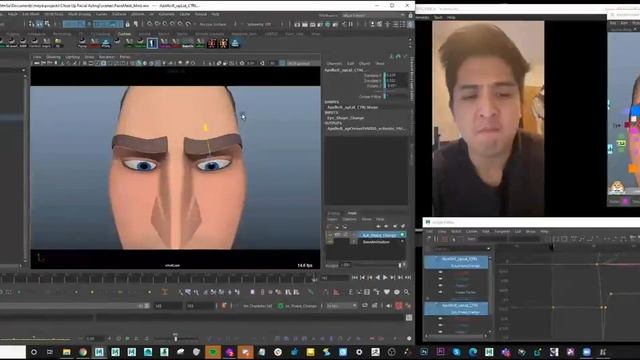The width and height of the screenshot is (640, 360).
Task: Click the heart icon in bottom animation toolbar
Action: pos(387,292)
